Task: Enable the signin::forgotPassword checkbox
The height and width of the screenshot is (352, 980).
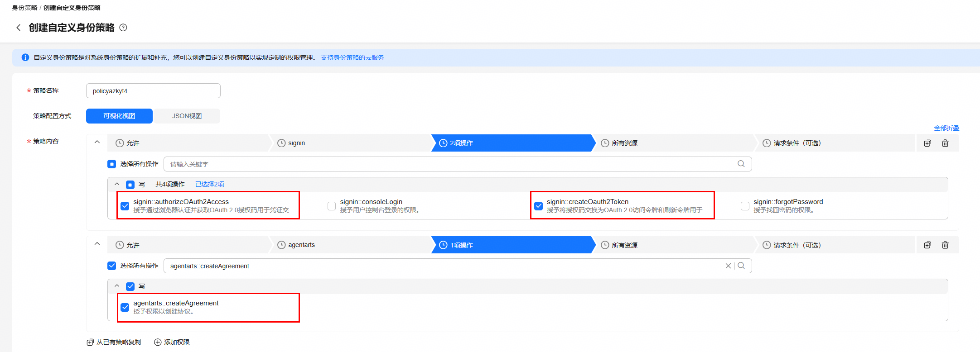Action: pos(745,206)
